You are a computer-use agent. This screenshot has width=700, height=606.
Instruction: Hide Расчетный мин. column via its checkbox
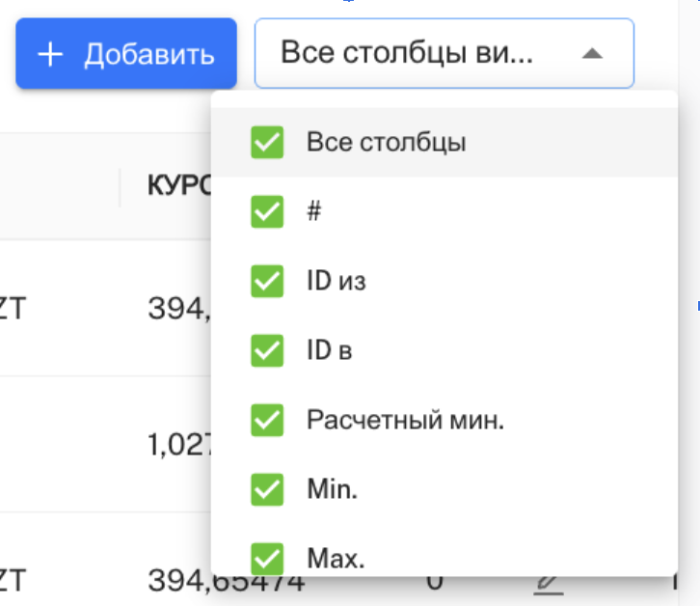[267, 420]
